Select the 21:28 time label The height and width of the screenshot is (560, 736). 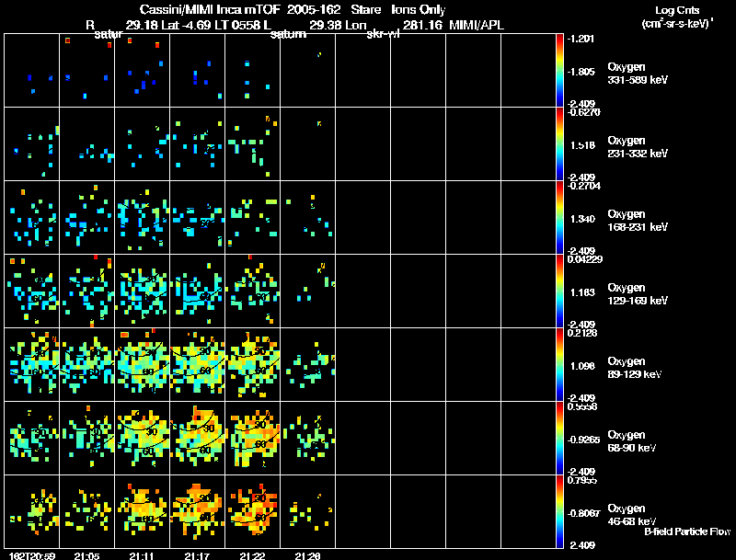pyautogui.click(x=307, y=556)
